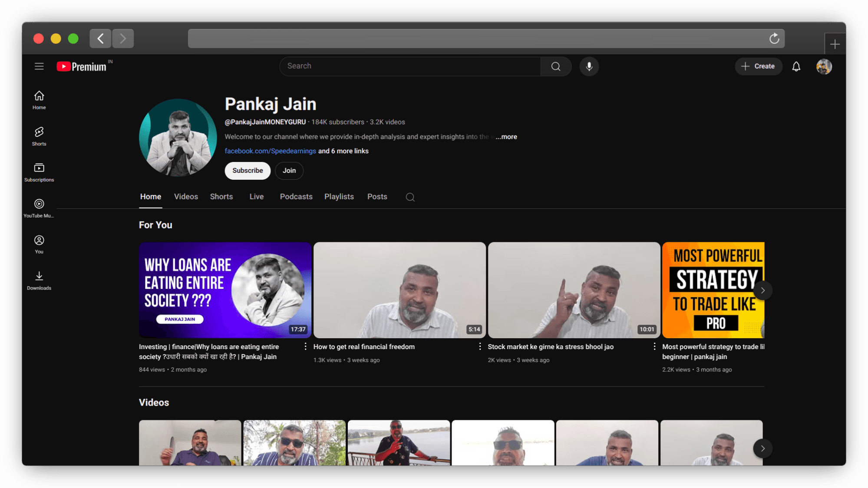Start voice search with microphone

tap(589, 66)
